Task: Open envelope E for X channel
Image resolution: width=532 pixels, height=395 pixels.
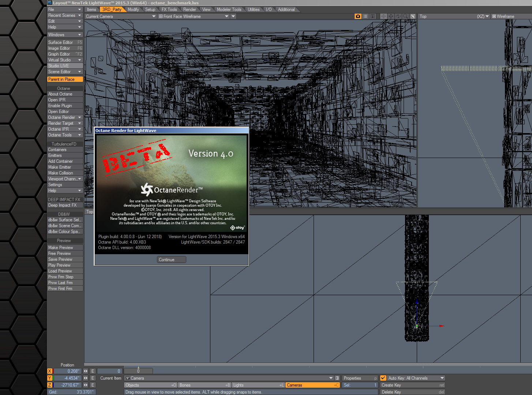Action: 93,371
